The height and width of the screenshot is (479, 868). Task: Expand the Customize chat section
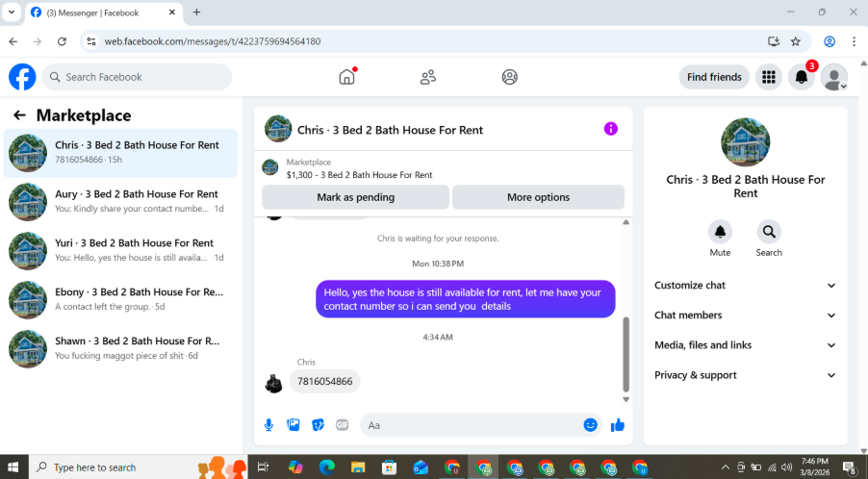pos(745,286)
